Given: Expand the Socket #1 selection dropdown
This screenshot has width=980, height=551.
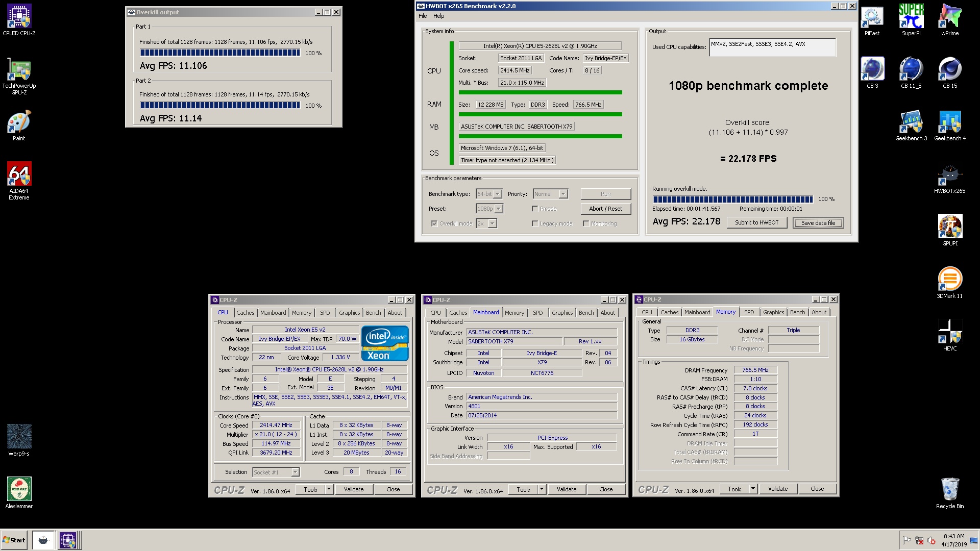Looking at the screenshot, I should tap(295, 472).
